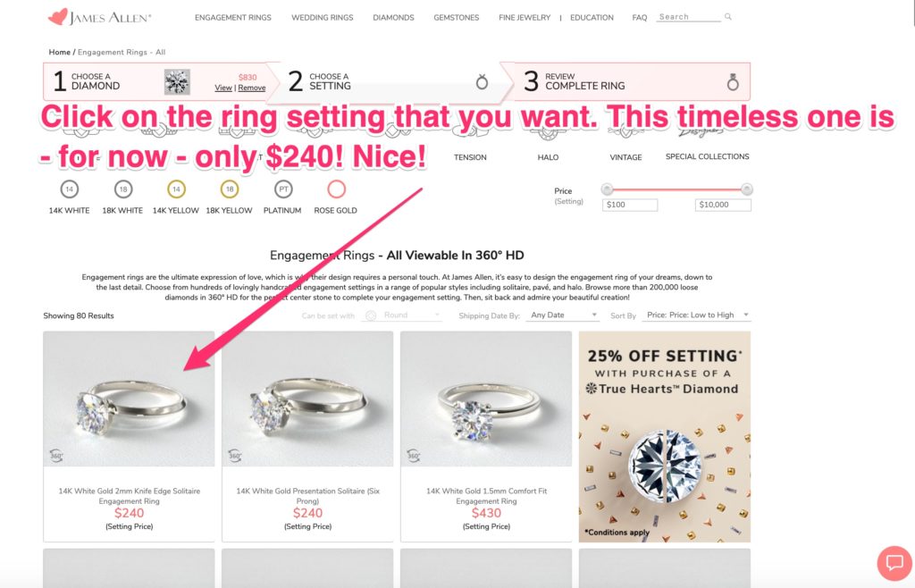Open the Engagement Rings menu
915x588 pixels.
tap(233, 18)
